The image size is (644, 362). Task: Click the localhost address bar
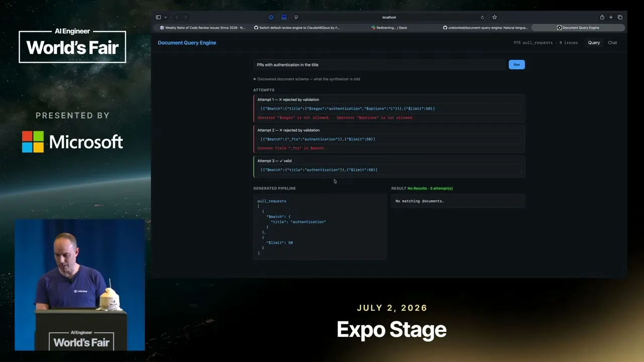(389, 17)
